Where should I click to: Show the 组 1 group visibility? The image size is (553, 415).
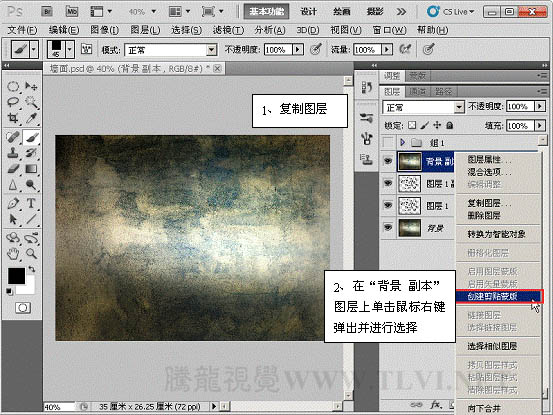[x=388, y=142]
